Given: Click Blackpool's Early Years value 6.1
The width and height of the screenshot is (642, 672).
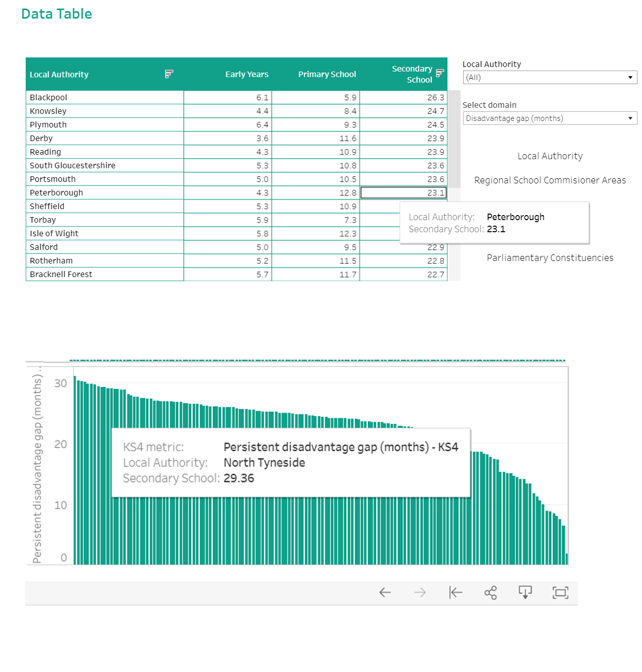Looking at the screenshot, I should point(262,98).
